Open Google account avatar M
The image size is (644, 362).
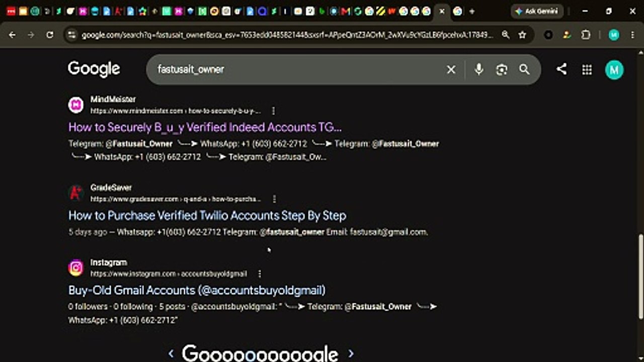[x=614, y=70]
